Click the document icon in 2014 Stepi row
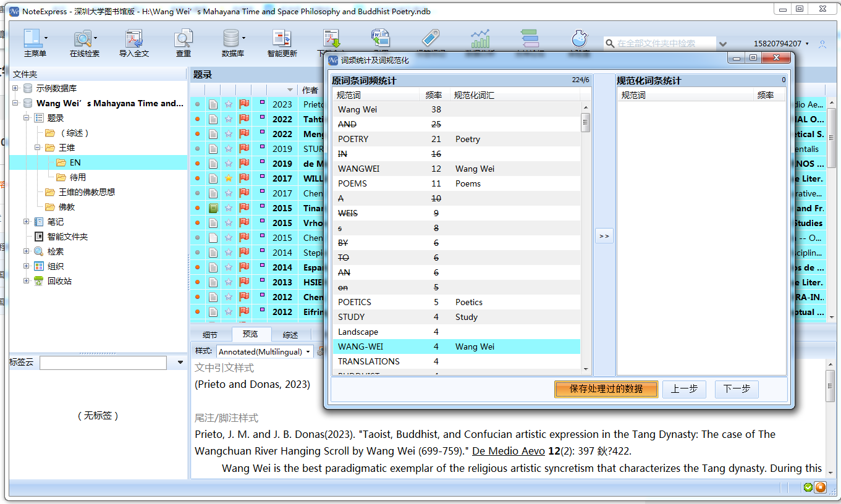841x504 pixels. [x=213, y=253]
